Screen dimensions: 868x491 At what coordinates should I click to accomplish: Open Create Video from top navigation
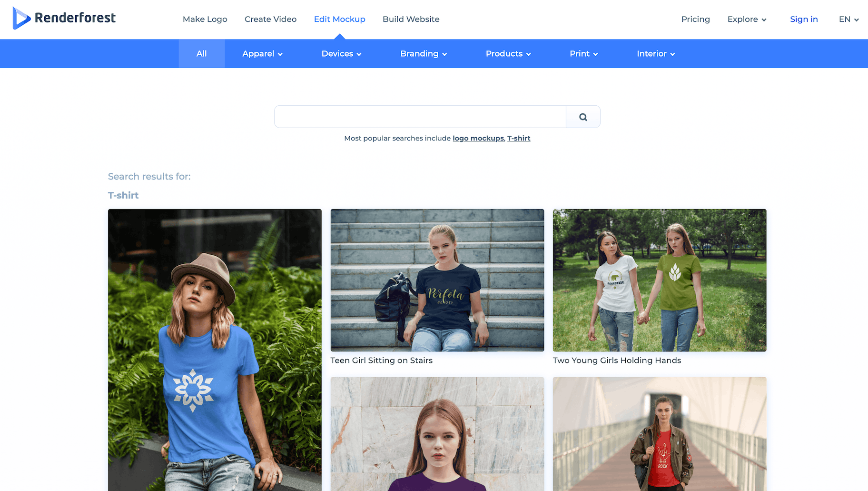click(x=270, y=19)
